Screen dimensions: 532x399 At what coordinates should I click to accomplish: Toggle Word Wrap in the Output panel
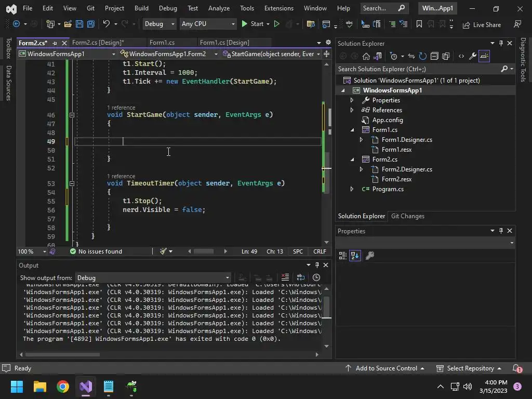coord(300,277)
